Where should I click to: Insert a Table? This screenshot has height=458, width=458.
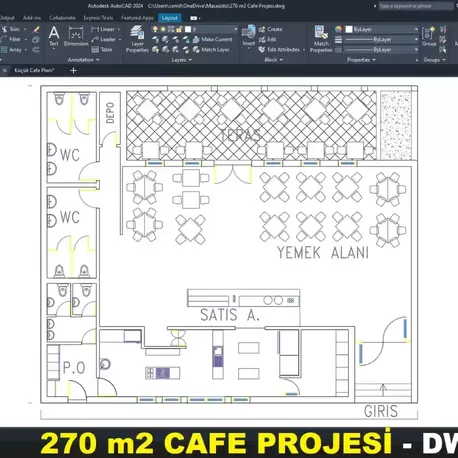tap(102, 50)
